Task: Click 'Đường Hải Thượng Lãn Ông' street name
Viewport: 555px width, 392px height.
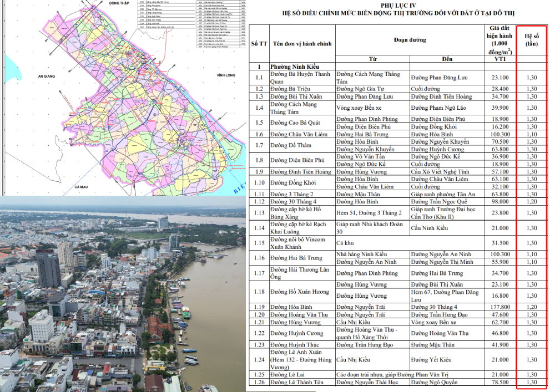Action: tap(300, 273)
